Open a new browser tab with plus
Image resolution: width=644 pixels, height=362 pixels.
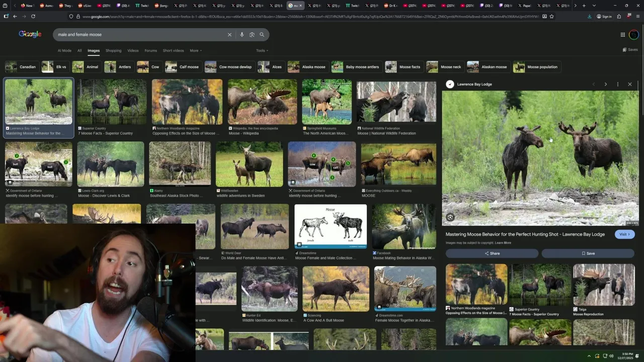pos(584,6)
